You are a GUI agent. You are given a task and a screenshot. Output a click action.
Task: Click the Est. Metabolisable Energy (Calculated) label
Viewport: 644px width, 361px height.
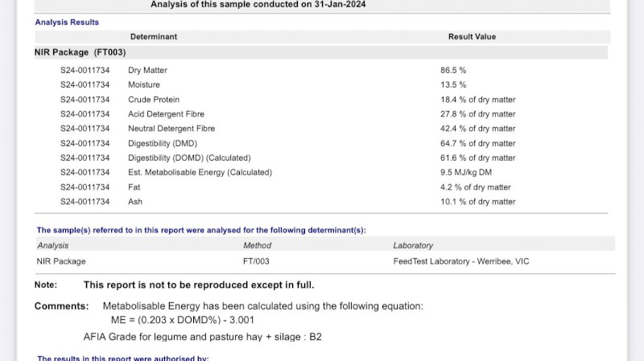(x=200, y=173)
